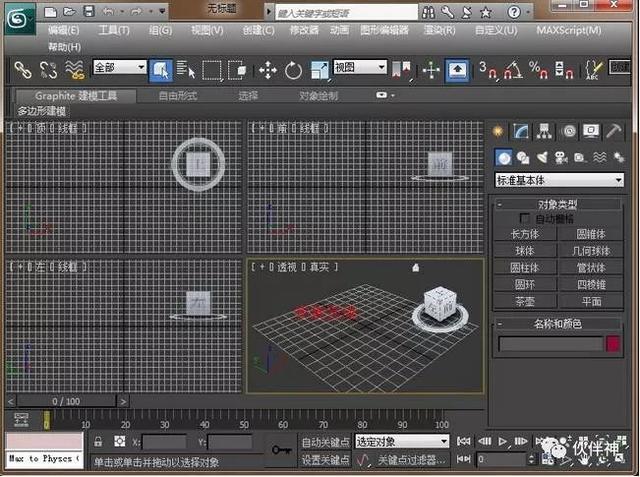This screenshot has width=640, height=477.
Task: Open the Utilities hammer panel icon
Action: (614, 131)
